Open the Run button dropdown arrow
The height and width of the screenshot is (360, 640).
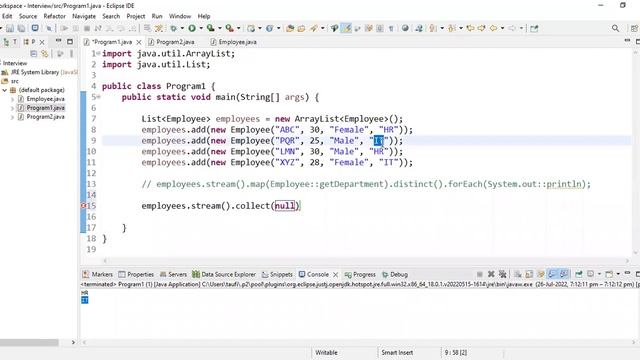click(x=201, y=28)
